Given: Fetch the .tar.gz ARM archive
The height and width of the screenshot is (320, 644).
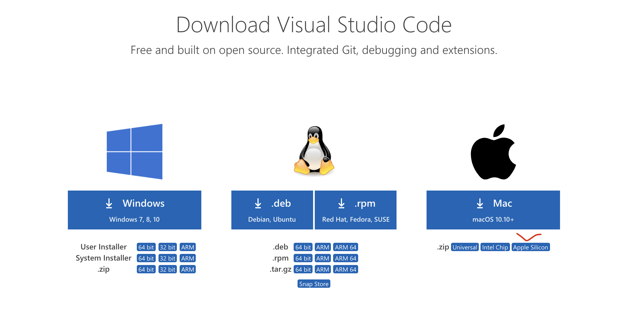Looking at the screenshot, I should (323, 269).
